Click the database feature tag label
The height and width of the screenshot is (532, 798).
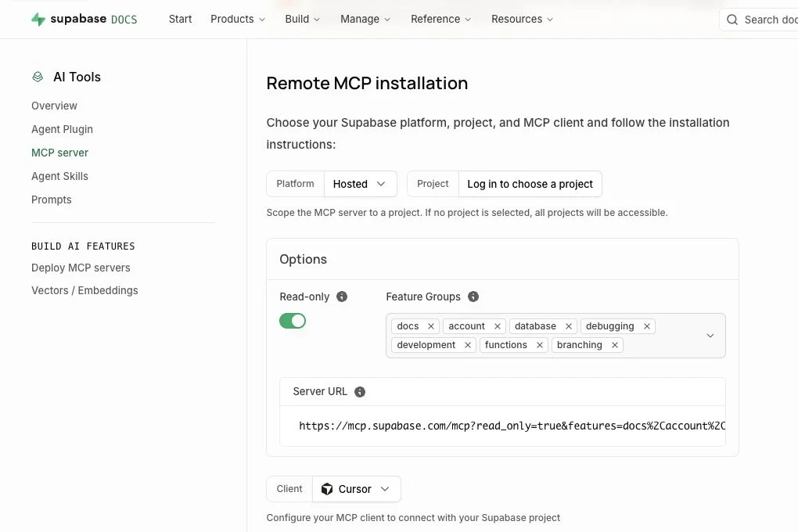pyautogui.click(x=535, y=326)
